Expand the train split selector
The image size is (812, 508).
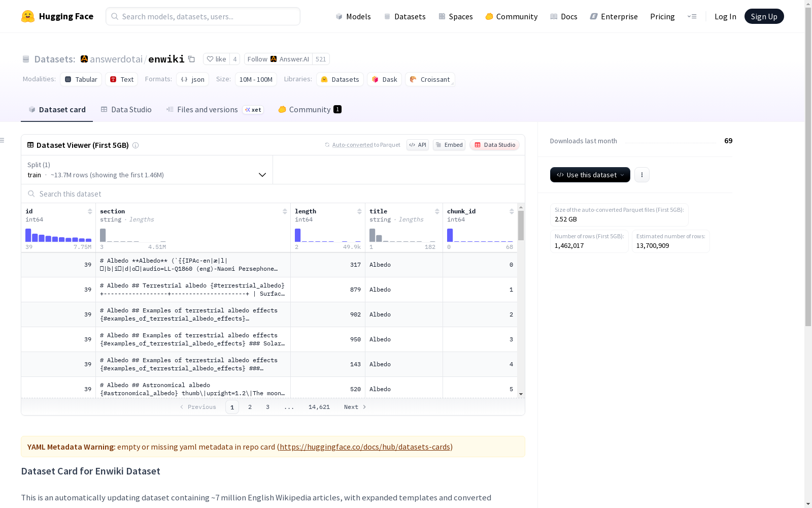pyautogui.click(x=147, y=170)
